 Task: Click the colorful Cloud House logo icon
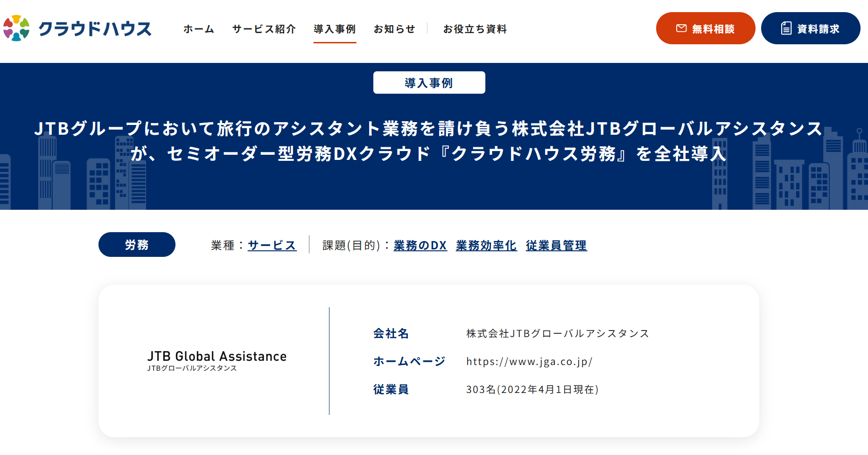tap(16, 28)
